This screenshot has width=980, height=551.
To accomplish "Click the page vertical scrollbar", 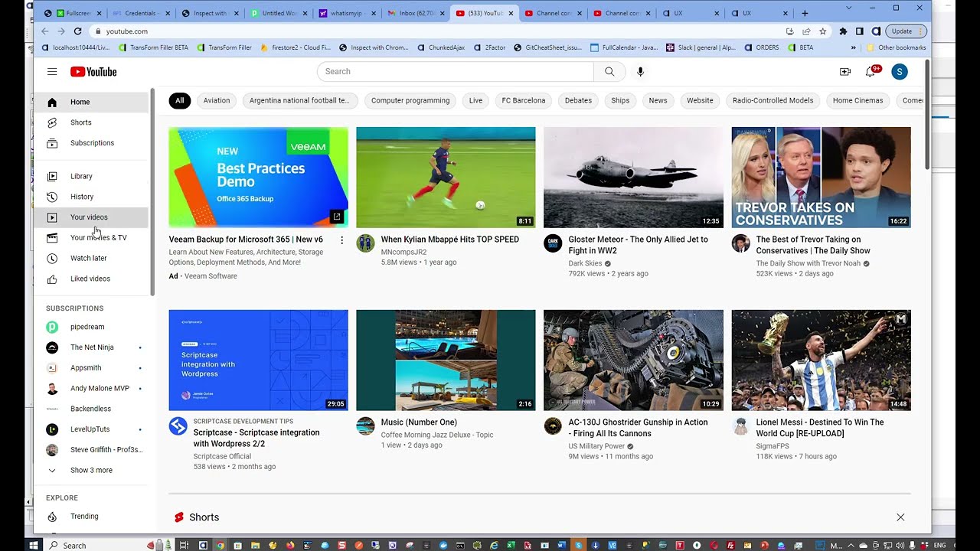I will (x=927, y=115).
